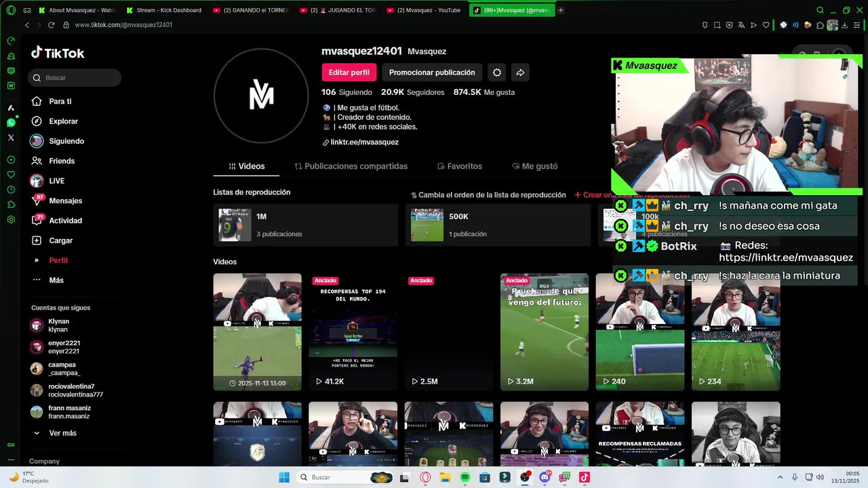The image size is (868, 488).
Task: Open File Explorer from the taskbar
Action: 446,477
